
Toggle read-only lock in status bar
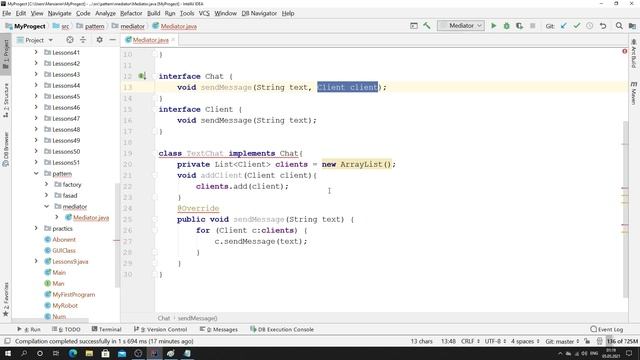tap(587, 341)
